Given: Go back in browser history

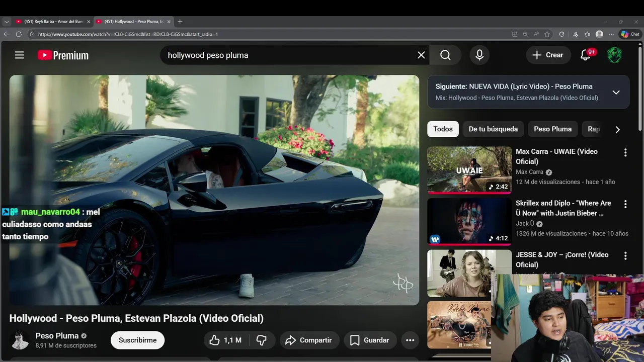Looking at the screenshot, I should 7,34.
